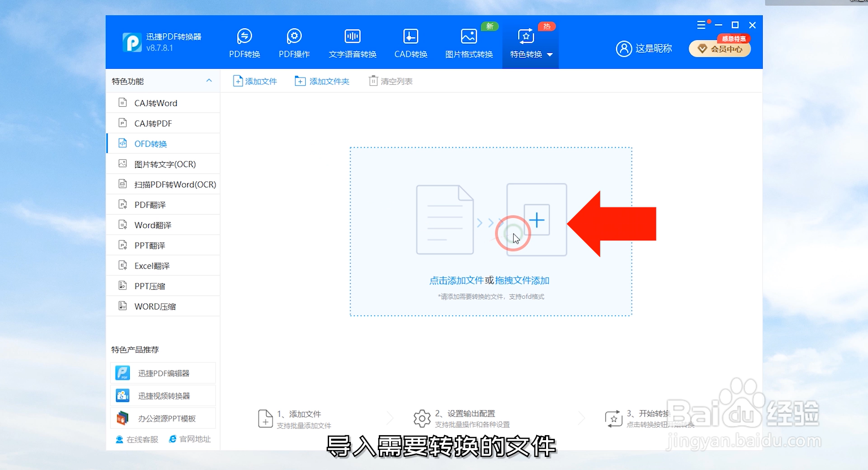Image resolution: width=868 pixels, height=470 pixels.
Task: Click the OFD转换 file icon
Action: click(123, 143)
